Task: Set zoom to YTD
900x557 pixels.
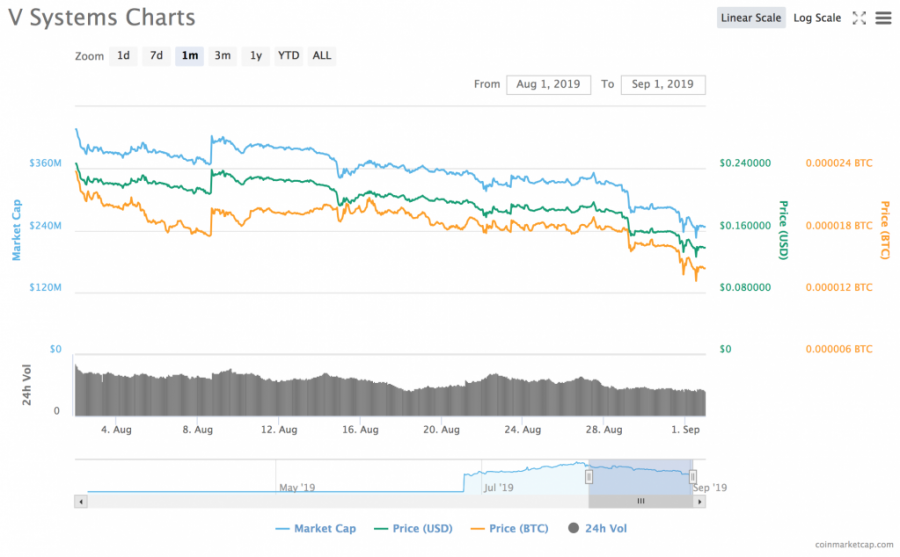Action: (289, 56)
